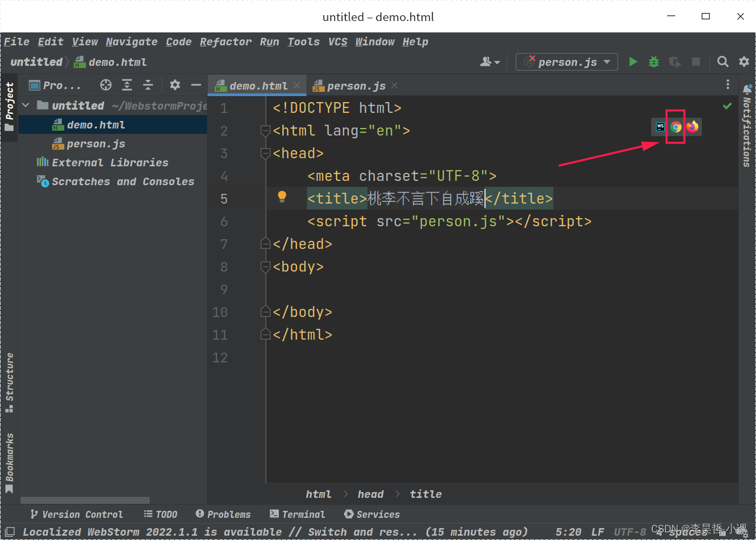Open built-in WebStorm preview icon
Viewport: 756px width, 540px height.
[660, 127]
